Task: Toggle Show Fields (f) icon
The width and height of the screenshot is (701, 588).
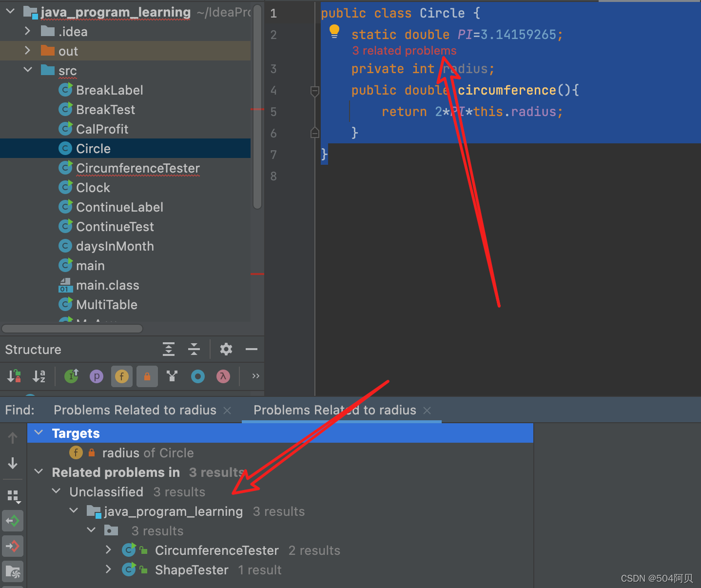Action: tap(122, 376)
